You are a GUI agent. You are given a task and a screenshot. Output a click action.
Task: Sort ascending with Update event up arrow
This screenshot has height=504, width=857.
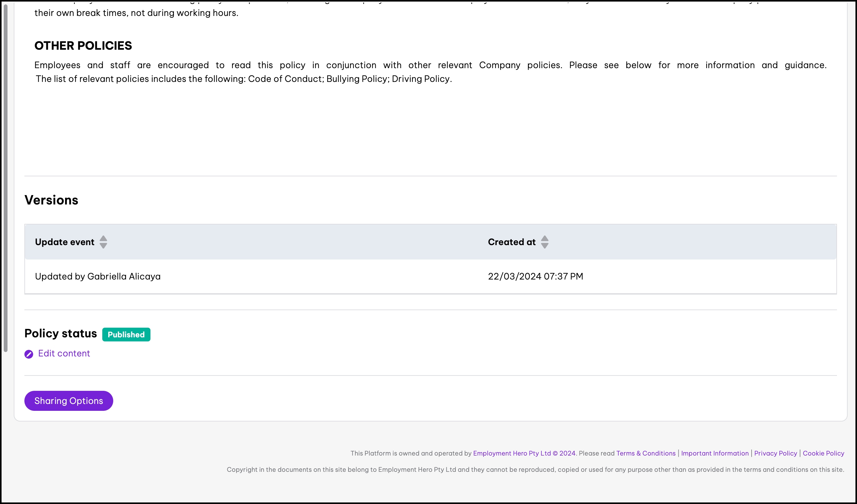[x=104, y=238]
